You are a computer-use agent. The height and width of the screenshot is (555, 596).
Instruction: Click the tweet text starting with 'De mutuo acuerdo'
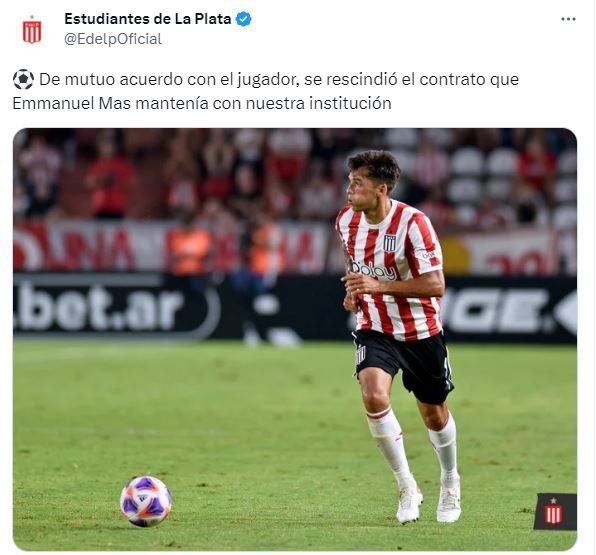coord(266,91)
